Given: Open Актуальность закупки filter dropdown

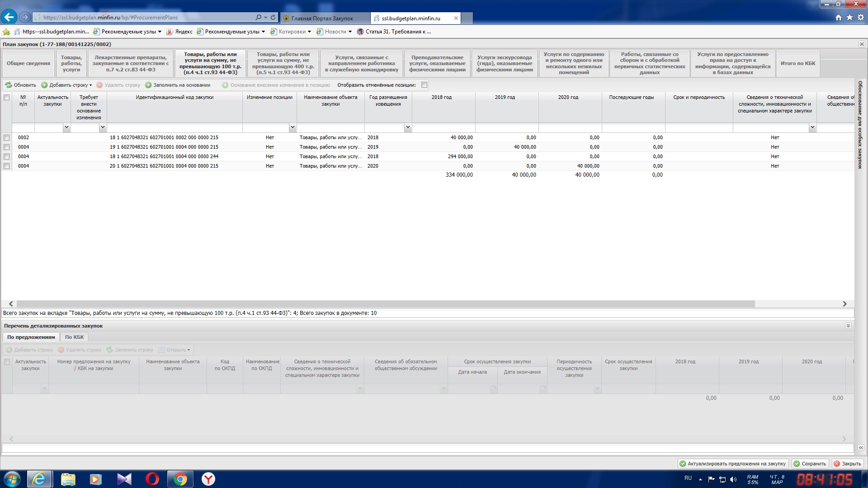Looking at the screenshot, I should [x=66, y=127].
